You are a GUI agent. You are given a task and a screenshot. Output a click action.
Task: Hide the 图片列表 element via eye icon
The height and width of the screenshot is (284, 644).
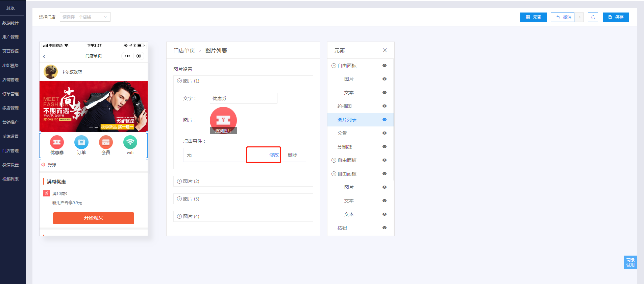[x=384, y=120]
